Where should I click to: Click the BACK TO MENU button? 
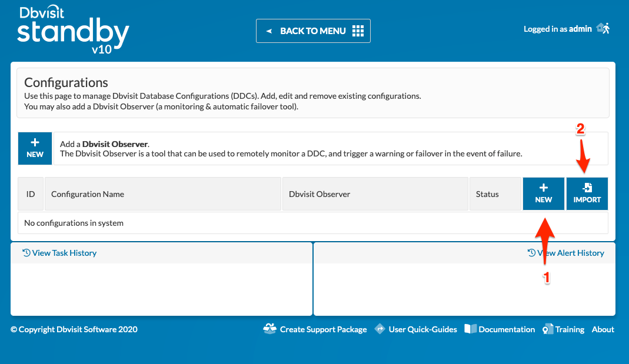coord(313,31)
